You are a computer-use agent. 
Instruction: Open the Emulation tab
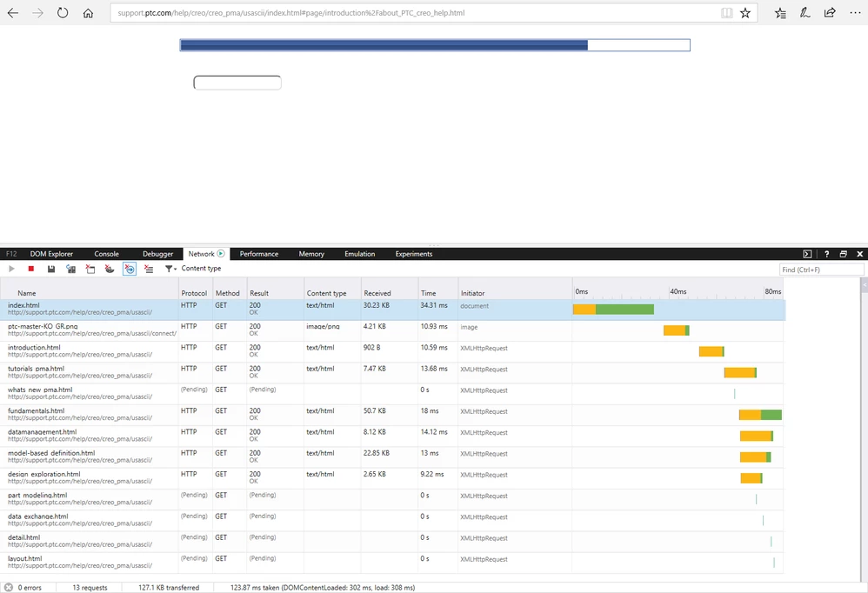(x=360, y=254)
